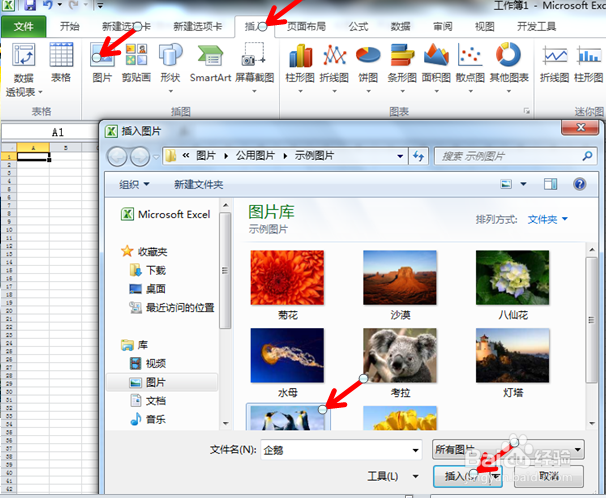Toggle the preview pane icon

coord(550,184)
